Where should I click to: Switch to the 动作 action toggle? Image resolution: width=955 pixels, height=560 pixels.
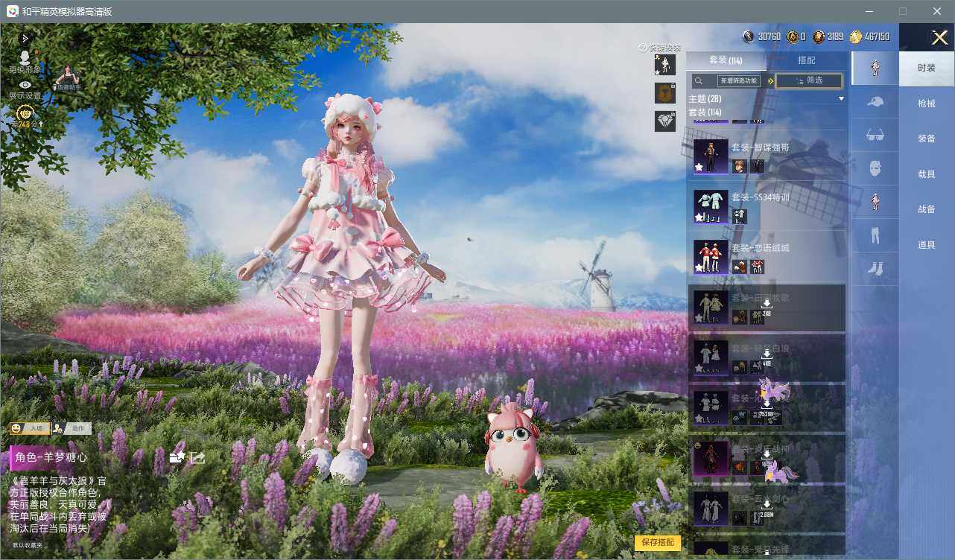tap(72, 428)
